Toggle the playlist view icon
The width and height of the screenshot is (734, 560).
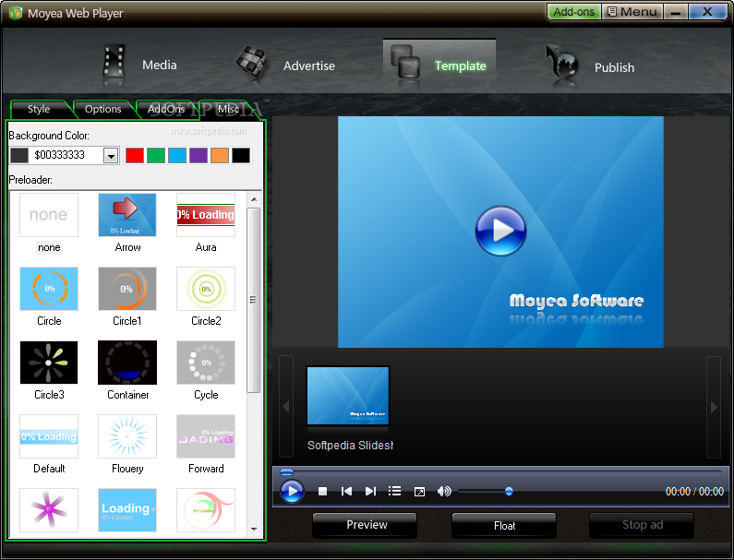[x=394, y=491]
